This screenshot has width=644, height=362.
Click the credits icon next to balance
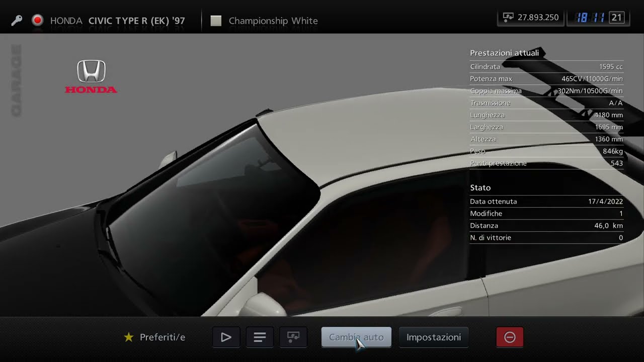(x=508, y=18)
